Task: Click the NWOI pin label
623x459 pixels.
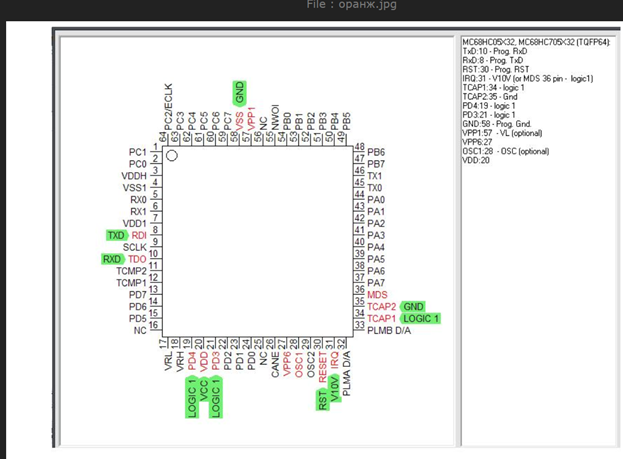Action: pos(275,118)
